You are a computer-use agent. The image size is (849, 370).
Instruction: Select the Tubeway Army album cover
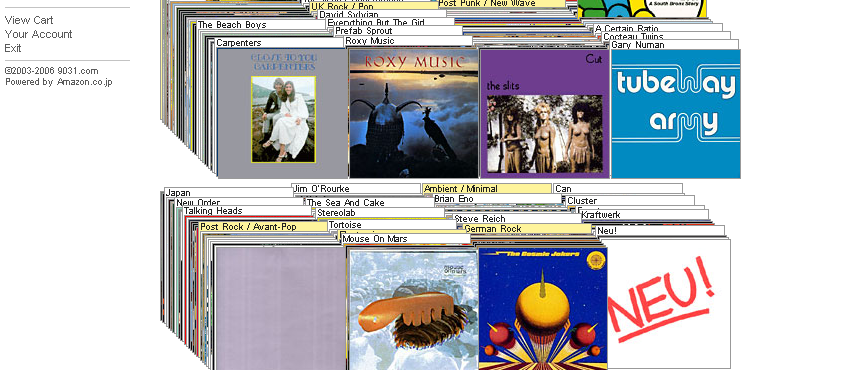click(x=676, y=113)
